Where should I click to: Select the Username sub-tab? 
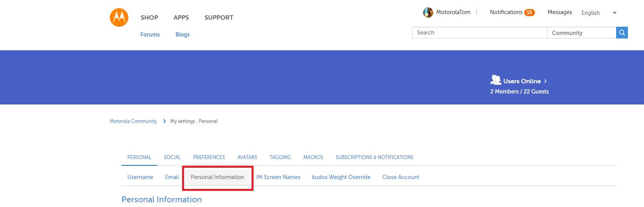[140, 177]
